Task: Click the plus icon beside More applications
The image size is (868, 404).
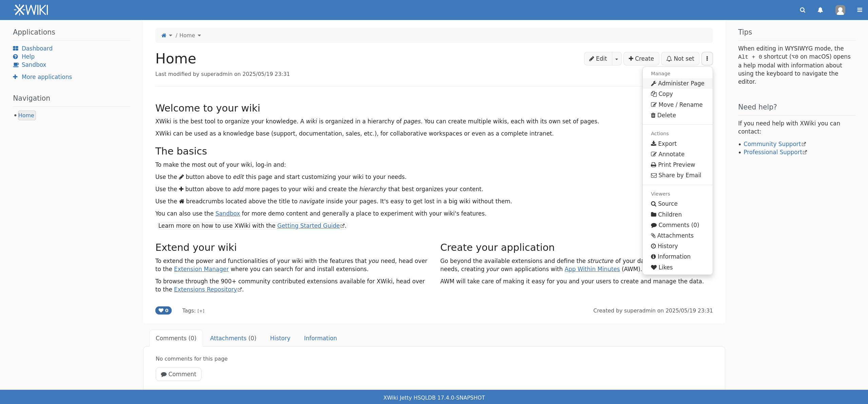Action: (x=15, y=77)
